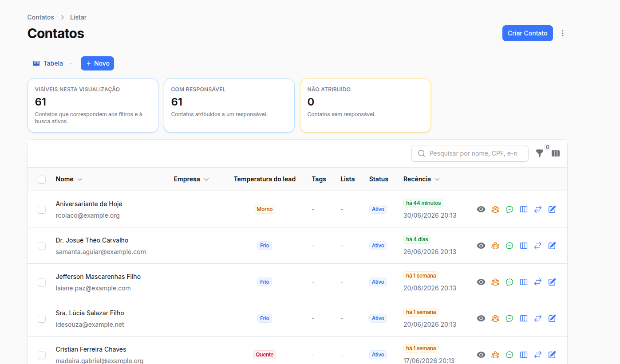This screenshot has height=364, width=620.
Task: Click the email samanta.aguiar@example.com
Action: point(101,252)
